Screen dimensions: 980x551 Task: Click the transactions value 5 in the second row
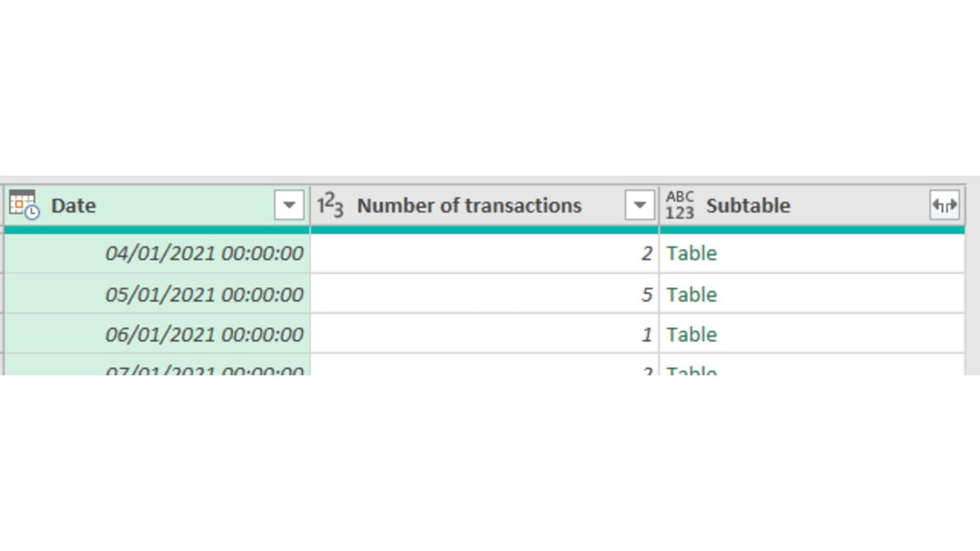[x=646, y=294]
